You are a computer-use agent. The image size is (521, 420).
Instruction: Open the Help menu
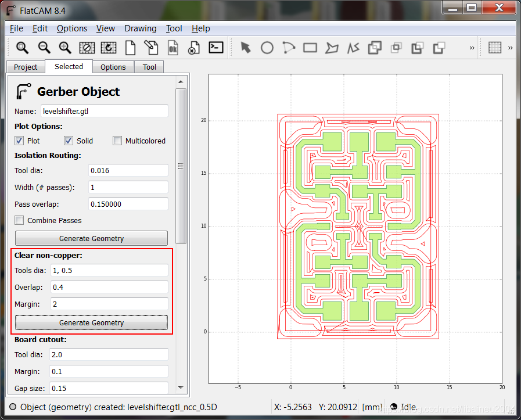point(201,28)
